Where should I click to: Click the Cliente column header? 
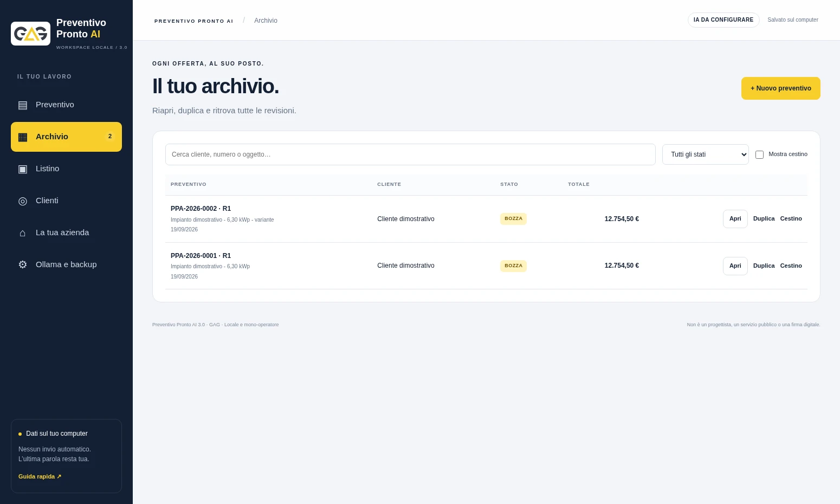pyautogui.click(x=389, y=185)
